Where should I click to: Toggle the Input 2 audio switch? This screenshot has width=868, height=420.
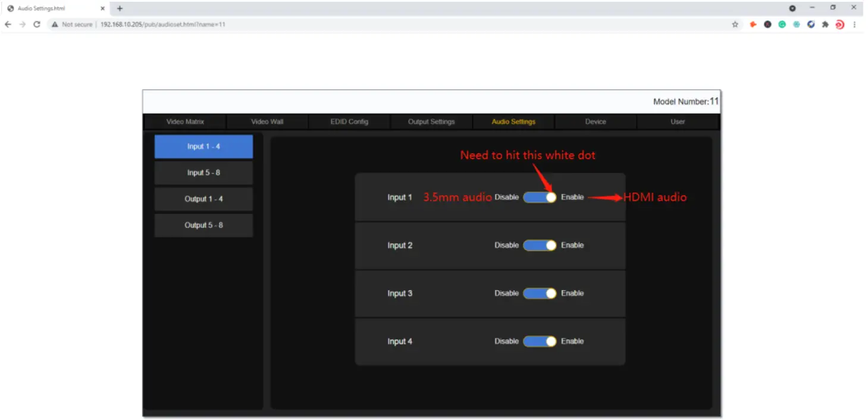pyautogui.click(x=540, y=245)
